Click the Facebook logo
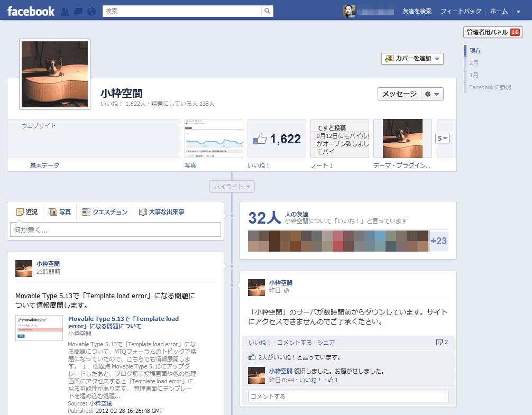Viewport: 532px width, 415px height. [x=31, y=11]
